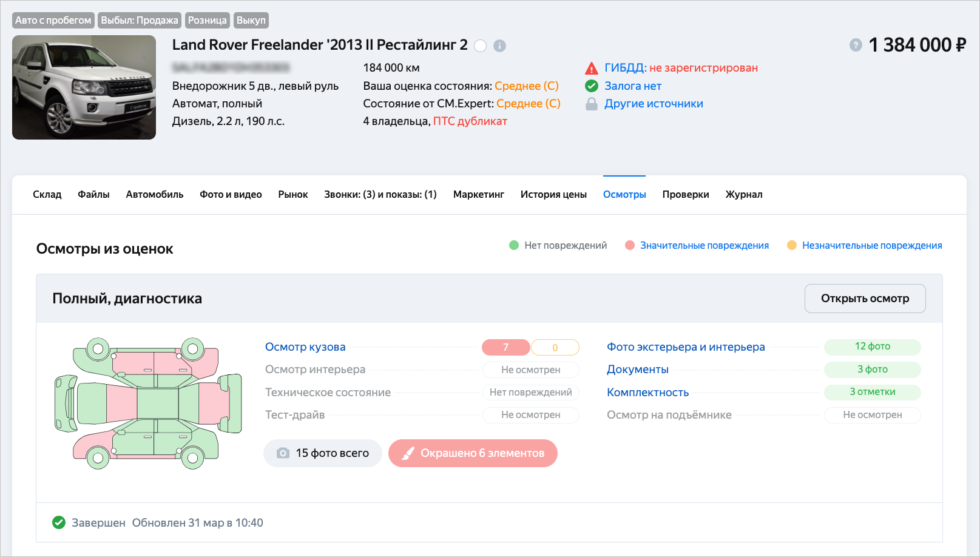Image resolution: width=980 pixels, height=557 pixels.
Task: Click the Выкуп tag
Action: tap(251, 20)
